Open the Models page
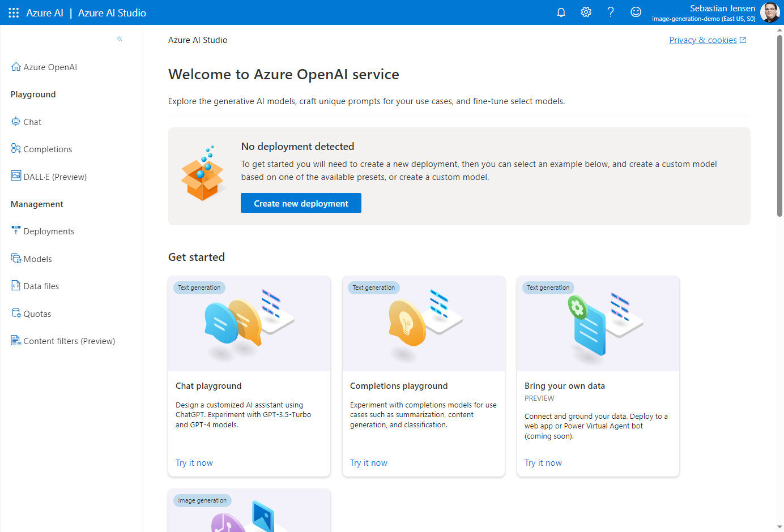The image size is (784, 532). [x=37, y=259]
